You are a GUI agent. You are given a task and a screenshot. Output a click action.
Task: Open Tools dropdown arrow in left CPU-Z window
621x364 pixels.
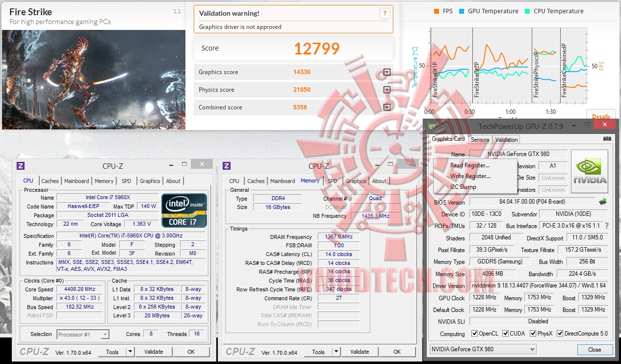pos(130,352)
